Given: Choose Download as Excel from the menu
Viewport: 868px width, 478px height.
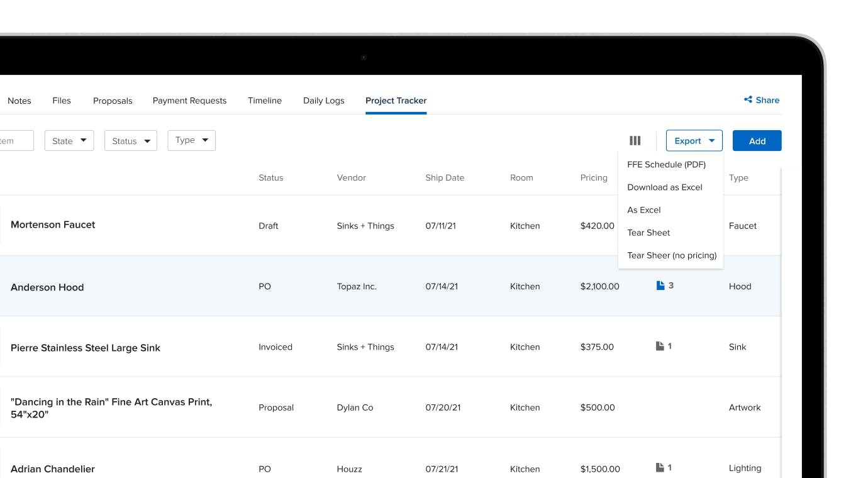Looking at the screenshot, I should (665, 187).
